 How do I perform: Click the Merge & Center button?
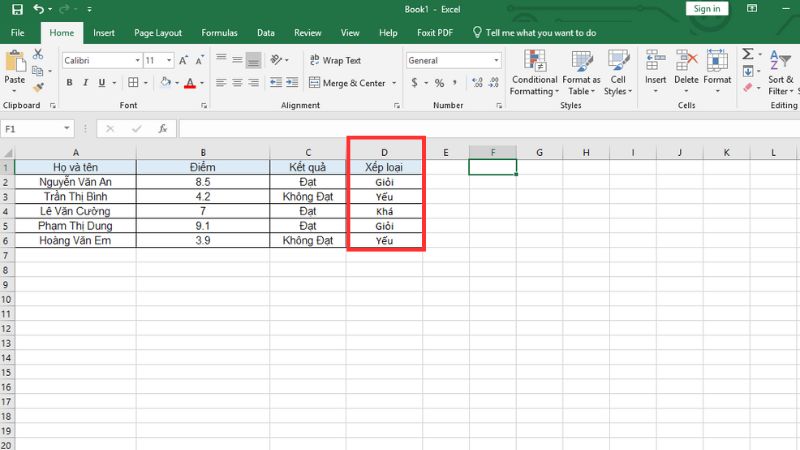point(347,83)
